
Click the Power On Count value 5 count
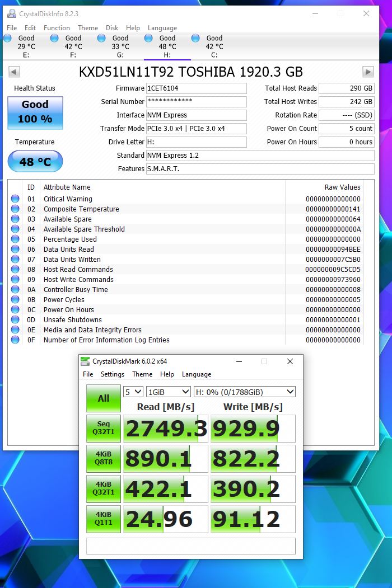(347, 129)
